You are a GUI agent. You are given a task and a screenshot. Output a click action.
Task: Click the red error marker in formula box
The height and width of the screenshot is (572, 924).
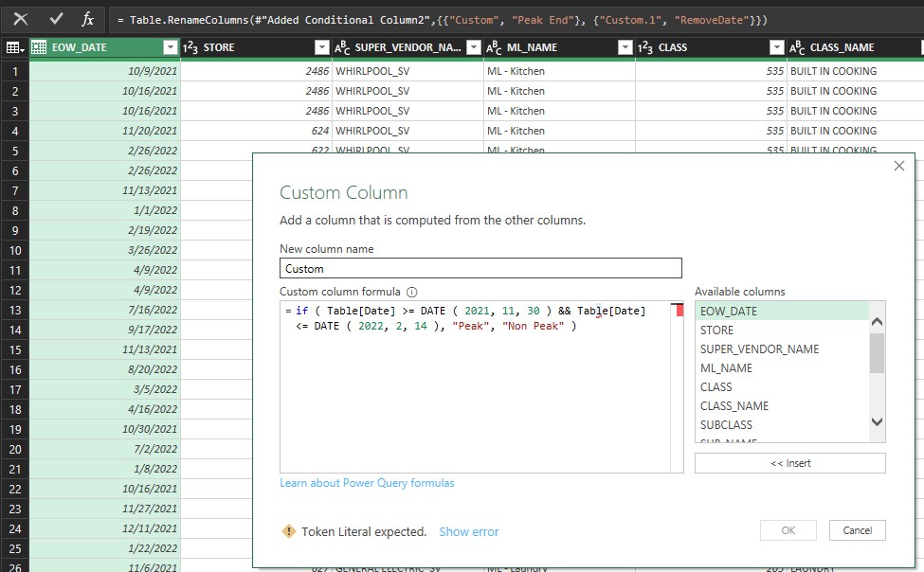click(679, 310)
